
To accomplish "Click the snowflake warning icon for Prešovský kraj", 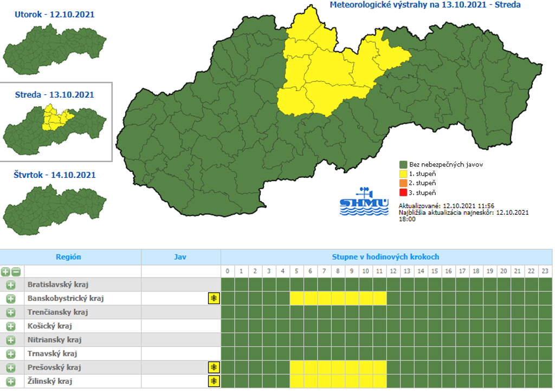I will [x=214, y=368].
